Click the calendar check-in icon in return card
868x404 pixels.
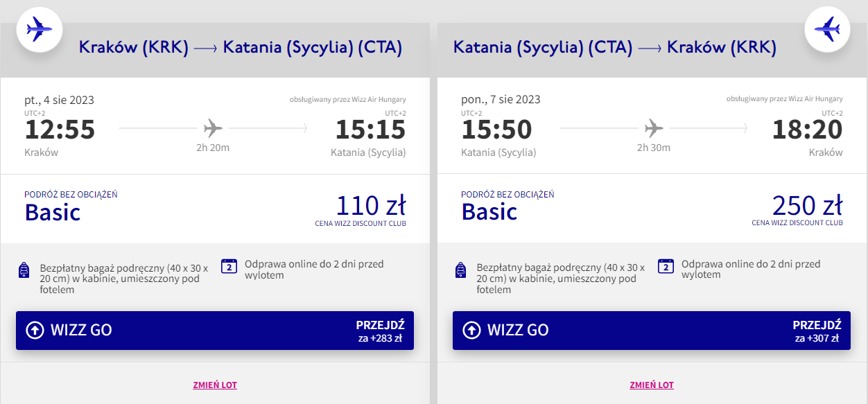click(x=666, y=266)
